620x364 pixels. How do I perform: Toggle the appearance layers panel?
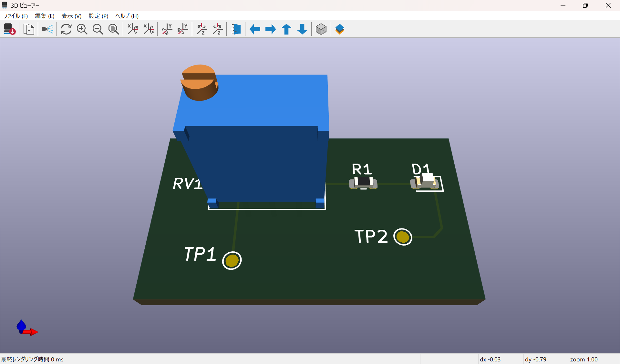[339, 29]
